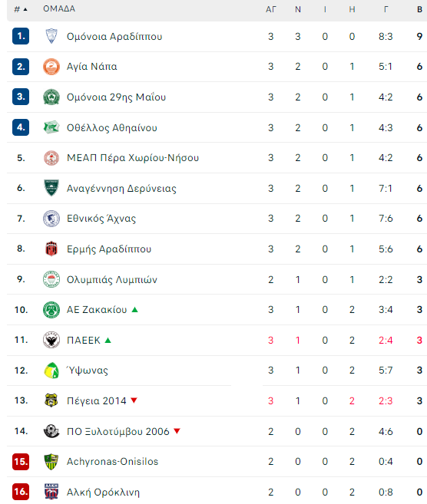This screenshot has height=504, width=427.
Task: Sort table by the # rank column arrow
Action: click(25, 9)
